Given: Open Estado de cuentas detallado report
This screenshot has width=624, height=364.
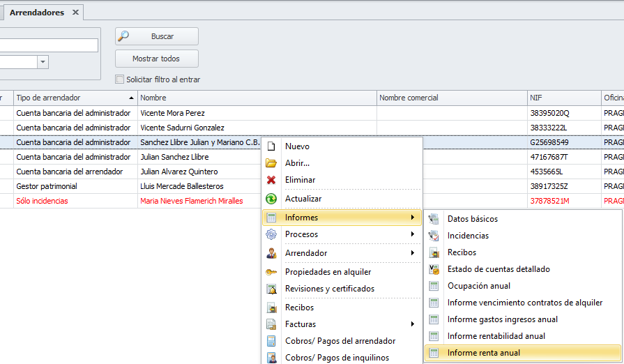Looking at the screenshot, I should click(522, 269).
